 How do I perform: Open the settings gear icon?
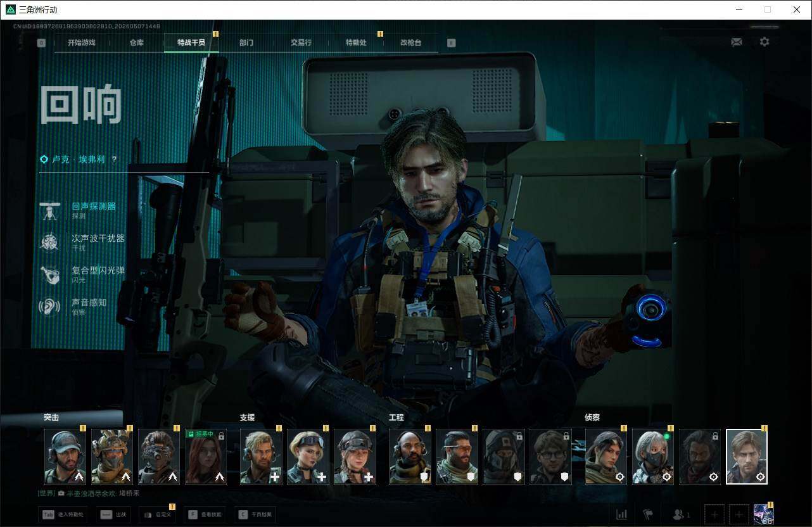coord(764,42)
